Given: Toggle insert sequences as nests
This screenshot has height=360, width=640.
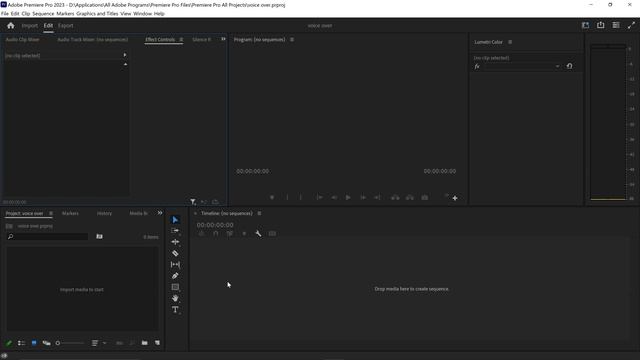Looking at the screenshot, I should pos(201,233).
